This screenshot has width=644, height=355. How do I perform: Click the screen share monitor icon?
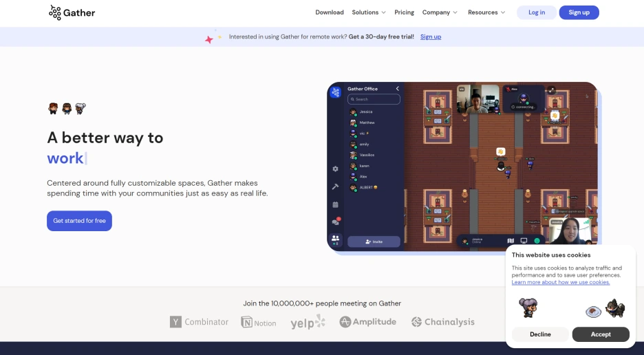click(x=524, y=241)
